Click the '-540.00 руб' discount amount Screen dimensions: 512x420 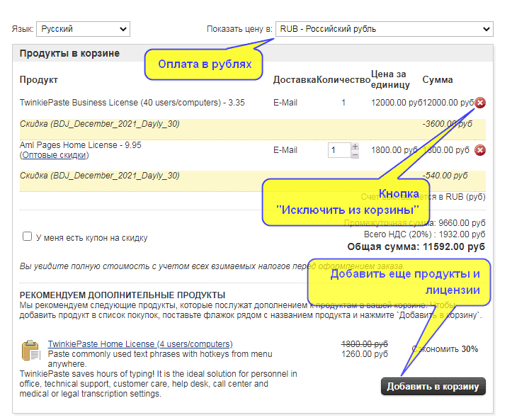click(445, 176)
